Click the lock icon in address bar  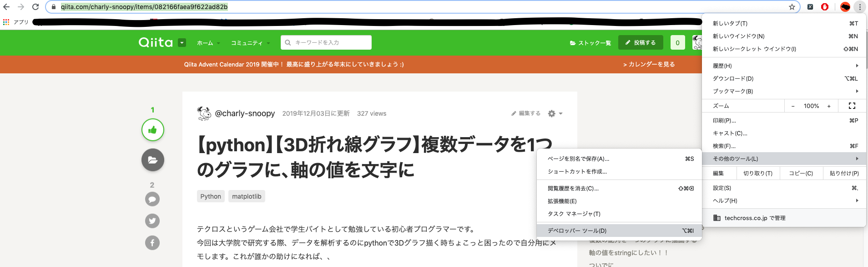54,7
